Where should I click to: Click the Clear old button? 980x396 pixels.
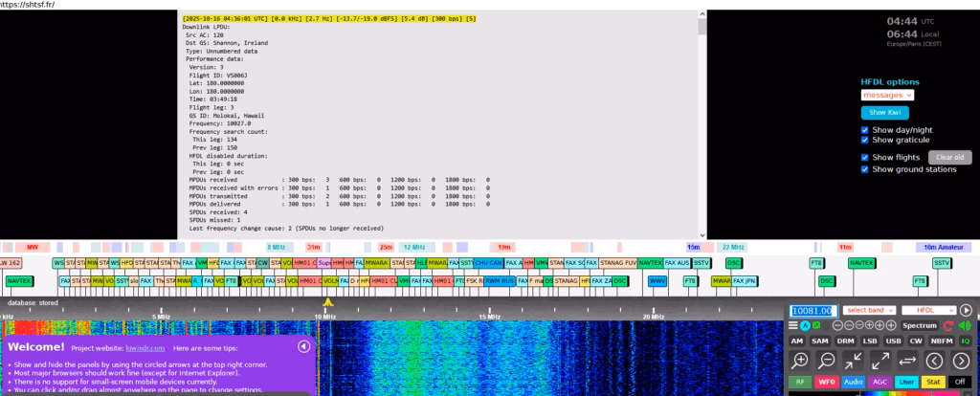949,157
